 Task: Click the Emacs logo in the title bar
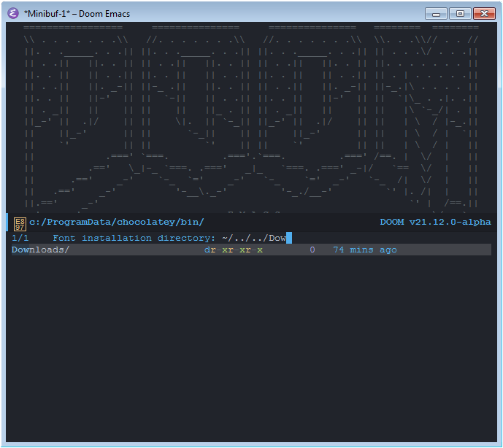(x=13, y=13)
